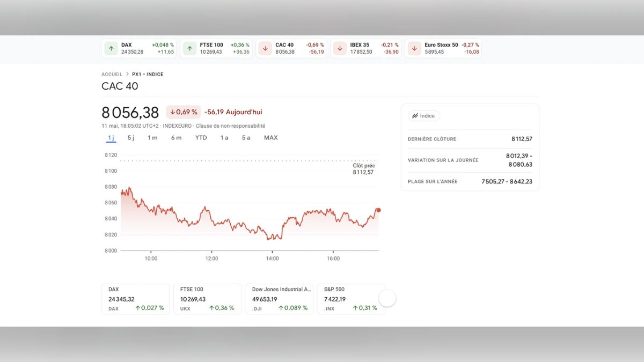Open the IBEX 35 ticker card

[366, 48]
